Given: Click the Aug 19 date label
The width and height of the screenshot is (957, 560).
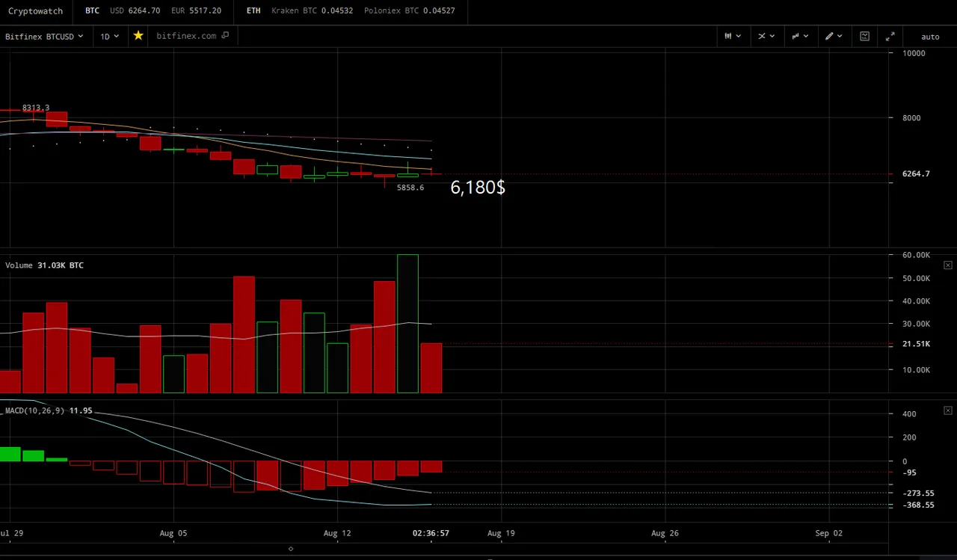Looking at the screenshot, I should [x=501, y=533].
